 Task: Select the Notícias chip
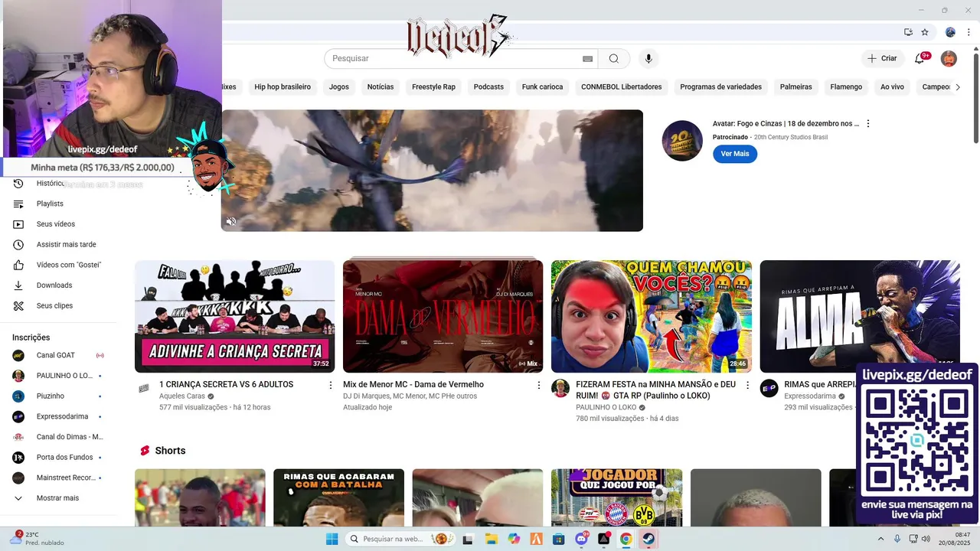[x=381, y=86]
